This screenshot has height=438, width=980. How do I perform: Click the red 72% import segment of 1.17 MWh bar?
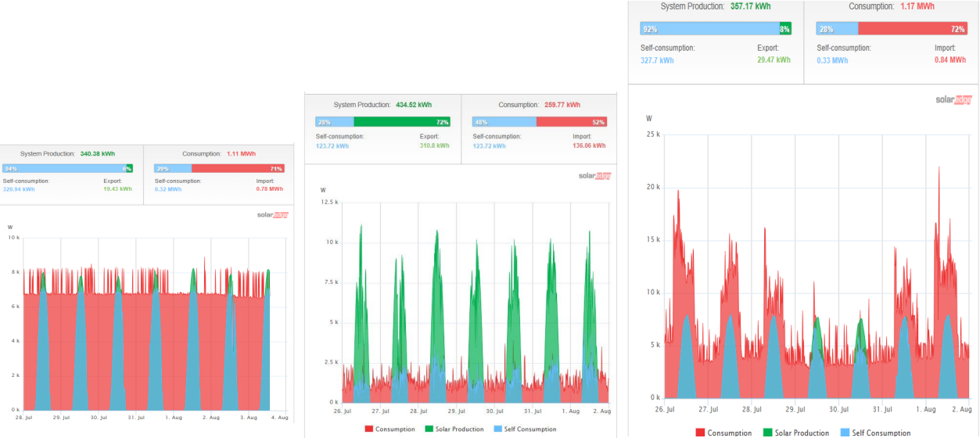tap(913, 28)
